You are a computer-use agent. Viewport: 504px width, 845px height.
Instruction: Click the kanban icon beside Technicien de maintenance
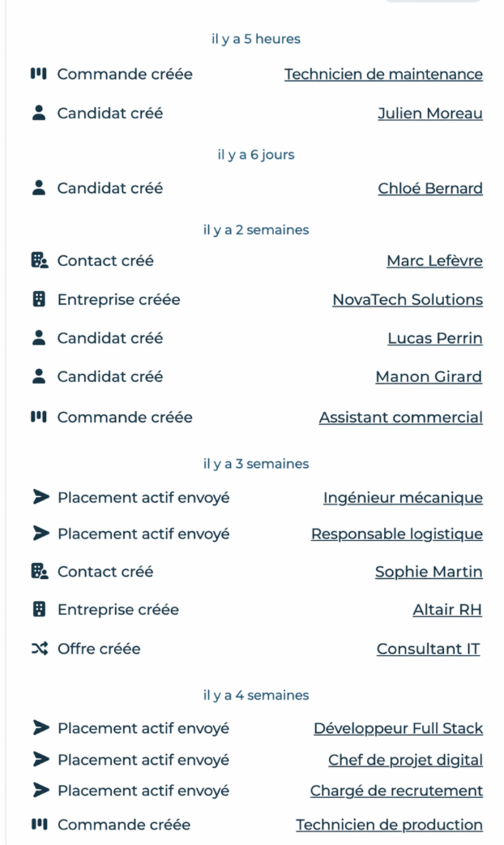coord(39,74)
